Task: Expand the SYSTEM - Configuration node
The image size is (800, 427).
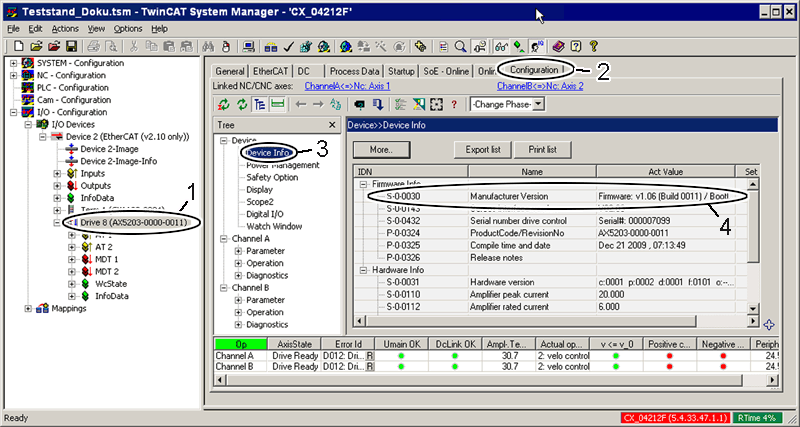Action: tap(13, 64)
